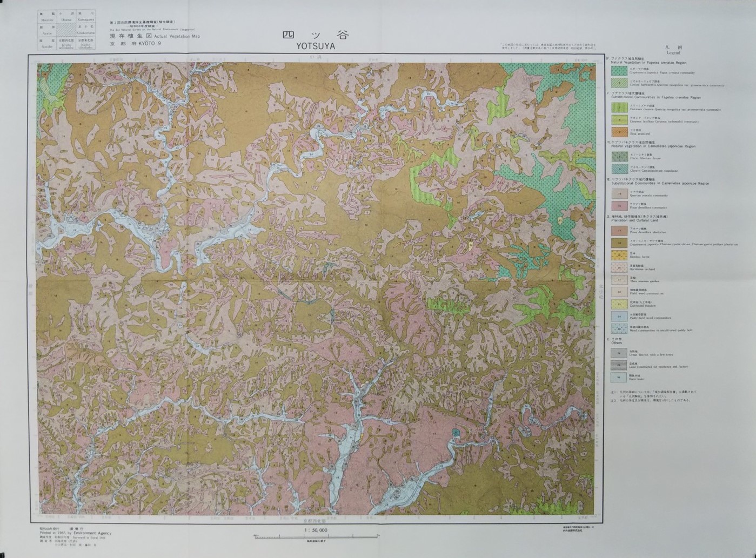Click the Paddy-field weed communities blue swatch
This screenshot has width=756, height=558.
(619, 317)
